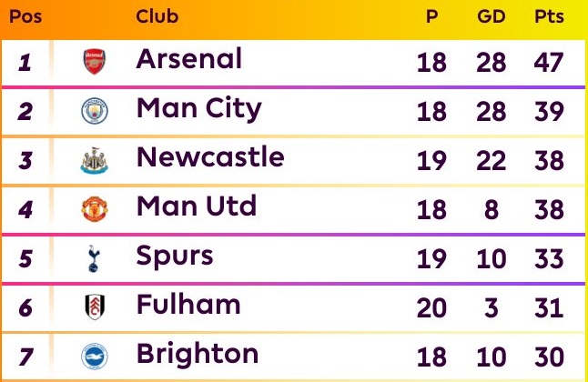Click the Club column header
This screenshot has height=382, width=588.
coord(157,16)
